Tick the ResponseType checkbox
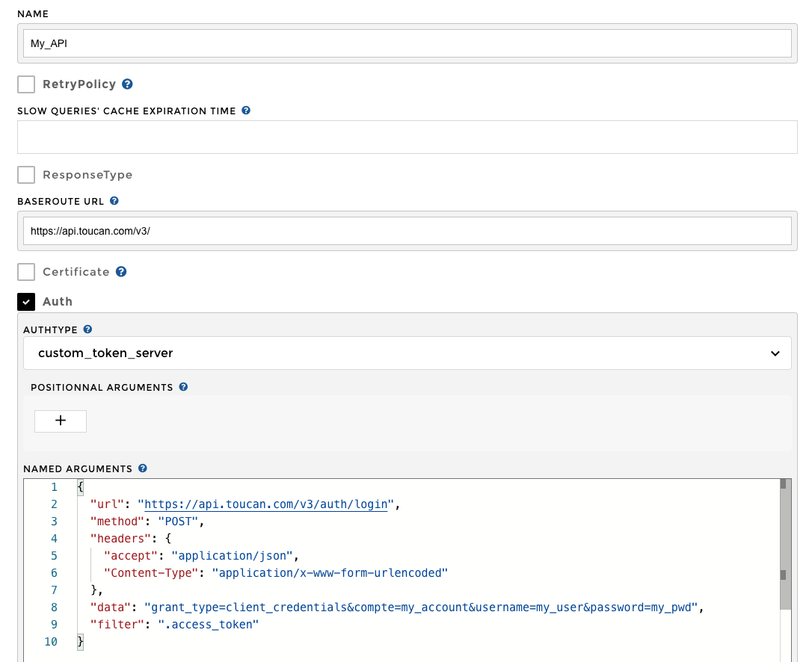Screen dimensions: 812x662 [x=26, y=175]
